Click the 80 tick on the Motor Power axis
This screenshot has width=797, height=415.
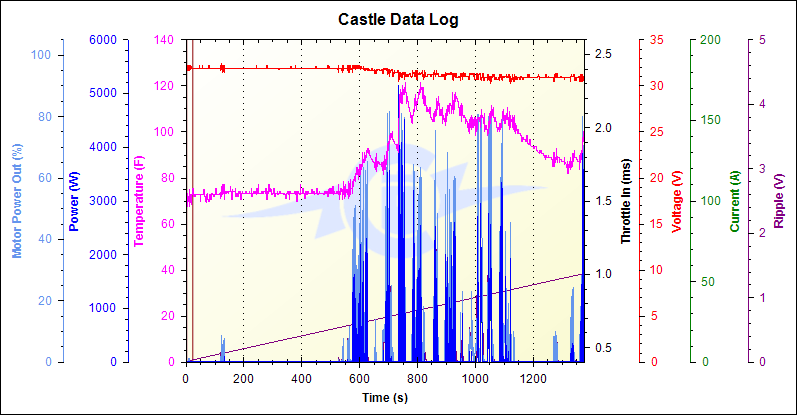(x=42, y=117)
